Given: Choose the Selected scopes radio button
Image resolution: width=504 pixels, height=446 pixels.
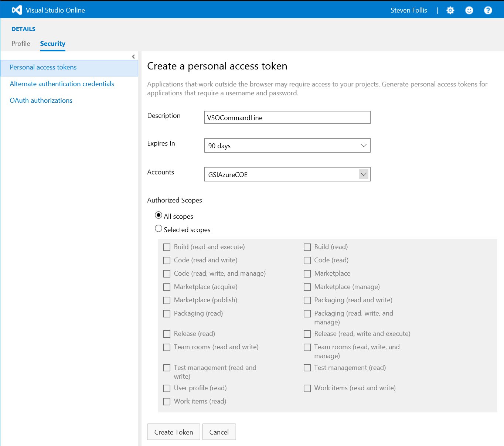Looking at the screenshot, I should pos(159,228).
